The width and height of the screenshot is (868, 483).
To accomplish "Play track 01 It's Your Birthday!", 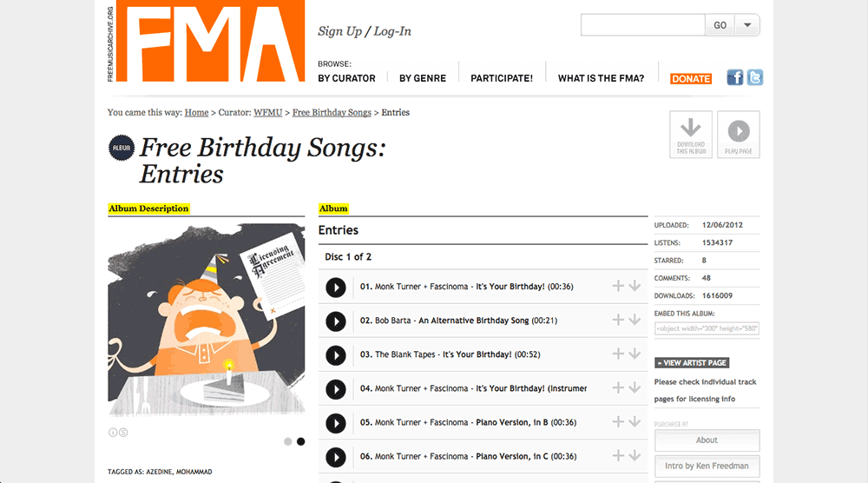I will (x=335, y=287).
